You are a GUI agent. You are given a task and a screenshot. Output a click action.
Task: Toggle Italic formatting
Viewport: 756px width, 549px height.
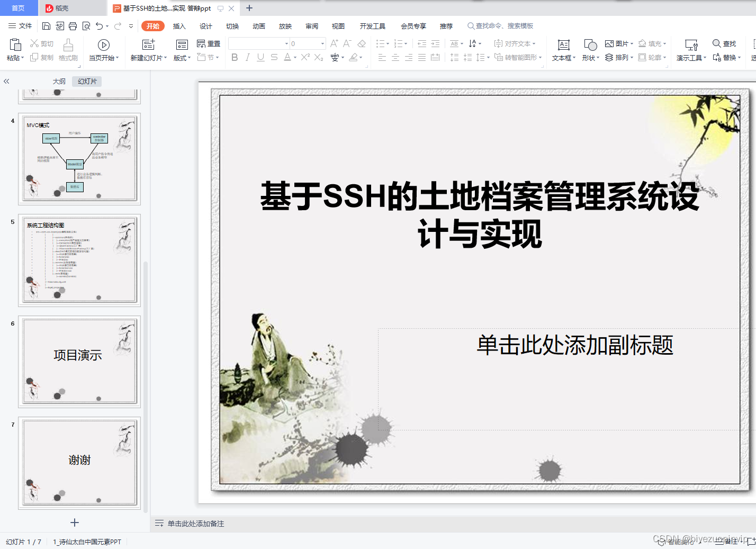click(247, 57)
